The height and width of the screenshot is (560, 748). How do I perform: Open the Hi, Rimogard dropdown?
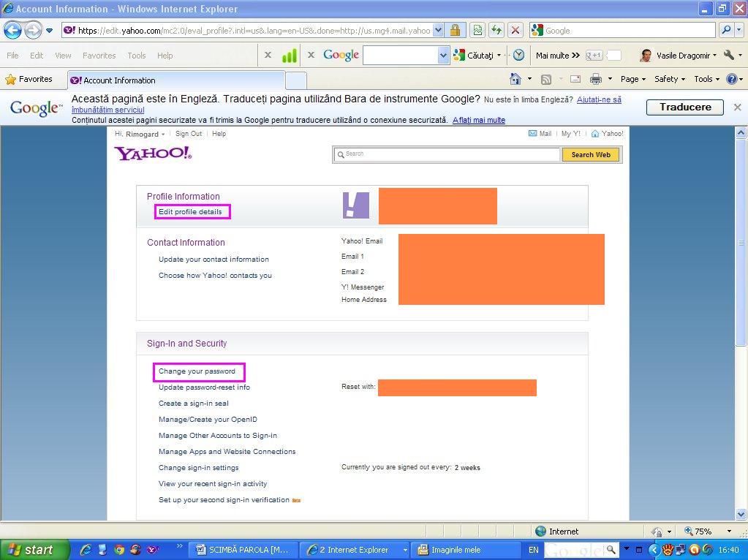click(x=140, y=134)
